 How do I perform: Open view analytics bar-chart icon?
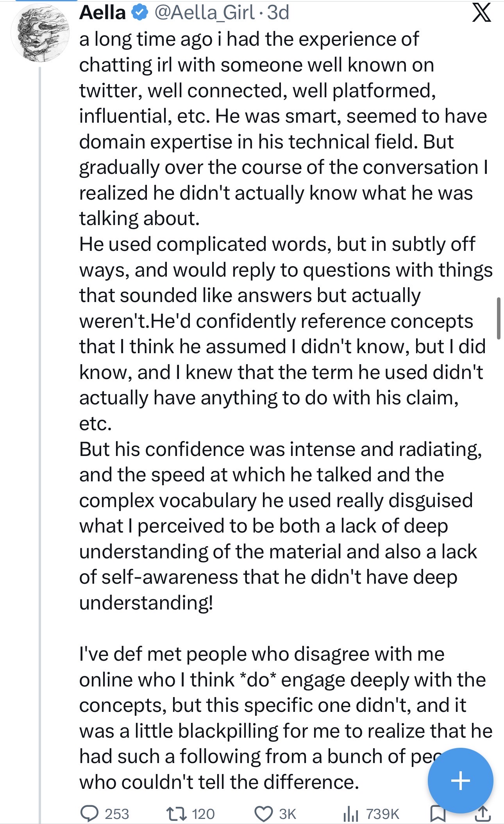[350, 814]
